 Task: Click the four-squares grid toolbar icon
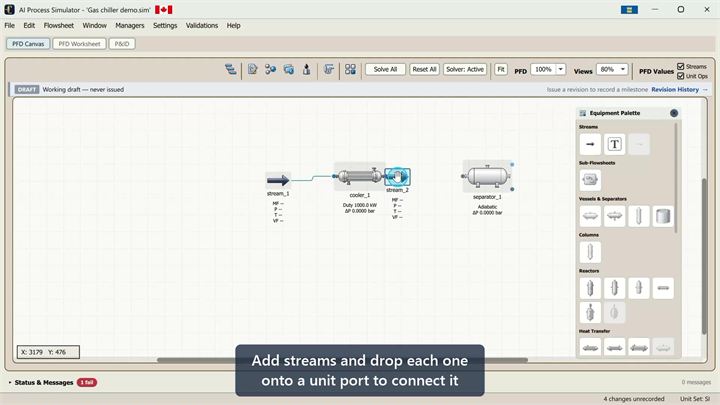click(350, 69)
